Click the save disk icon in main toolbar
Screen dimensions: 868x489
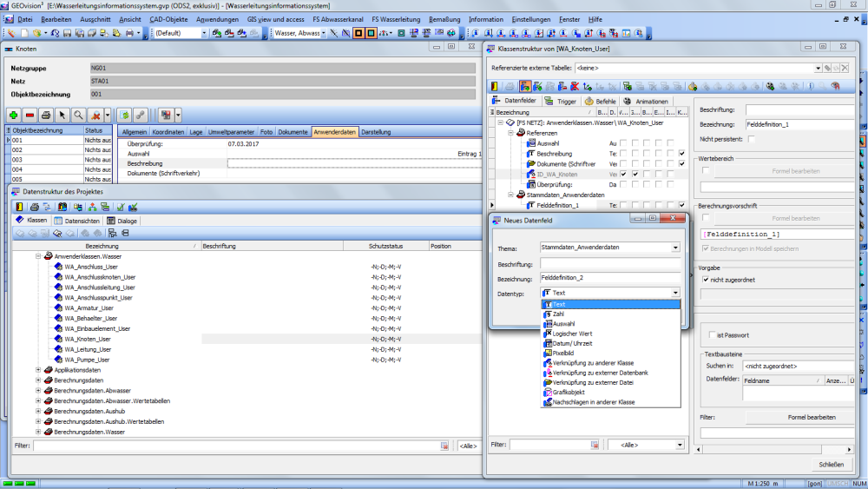tap(67, 33)
